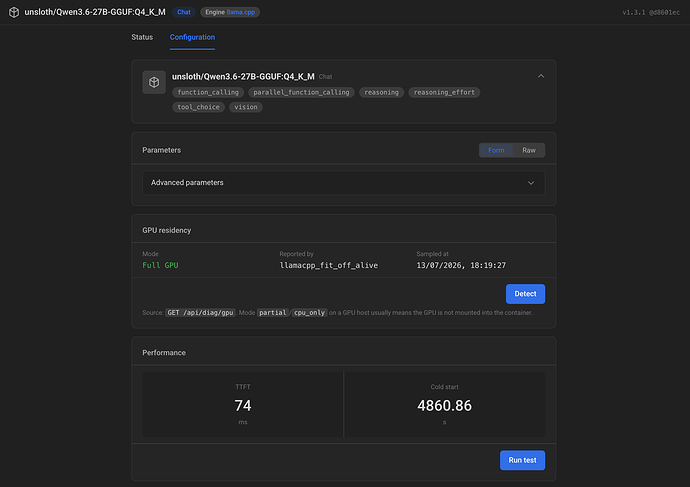This screenshot has height=487, width=690.
Task: Click the cpu_only code label
Action: pyautogui.click(x=309, y=313)
